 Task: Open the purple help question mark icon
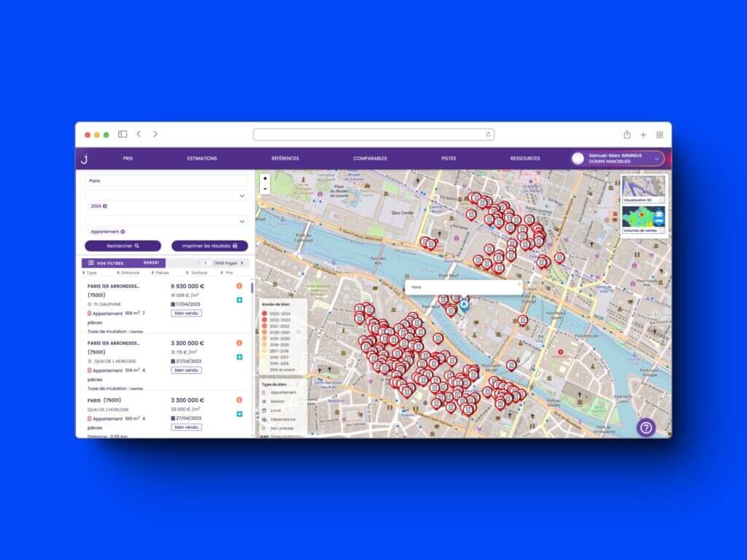646,427
